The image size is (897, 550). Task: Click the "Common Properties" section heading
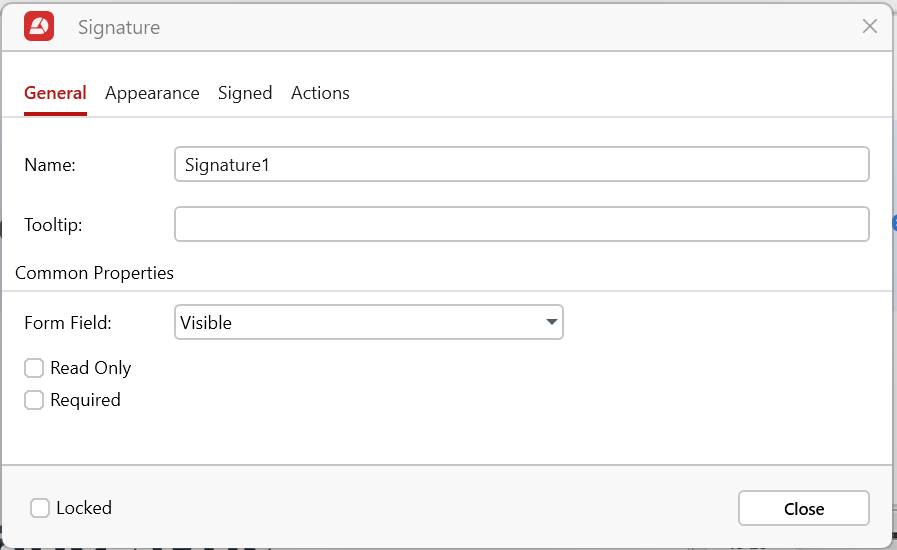(x=95, y=273)
